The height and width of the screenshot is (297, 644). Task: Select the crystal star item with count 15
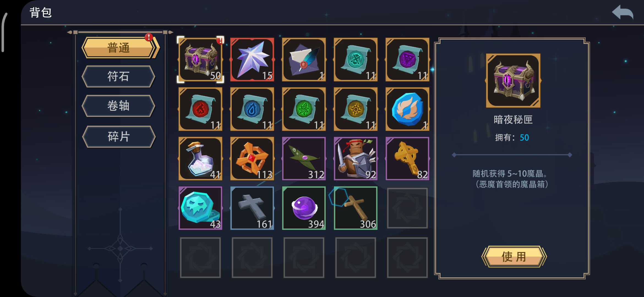coord(252,59)
